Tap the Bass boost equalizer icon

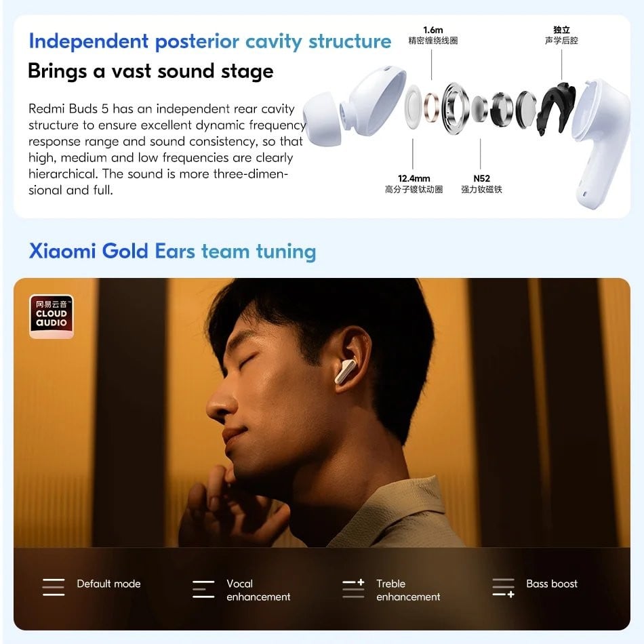pyautogui.click(x=504, y=588)
